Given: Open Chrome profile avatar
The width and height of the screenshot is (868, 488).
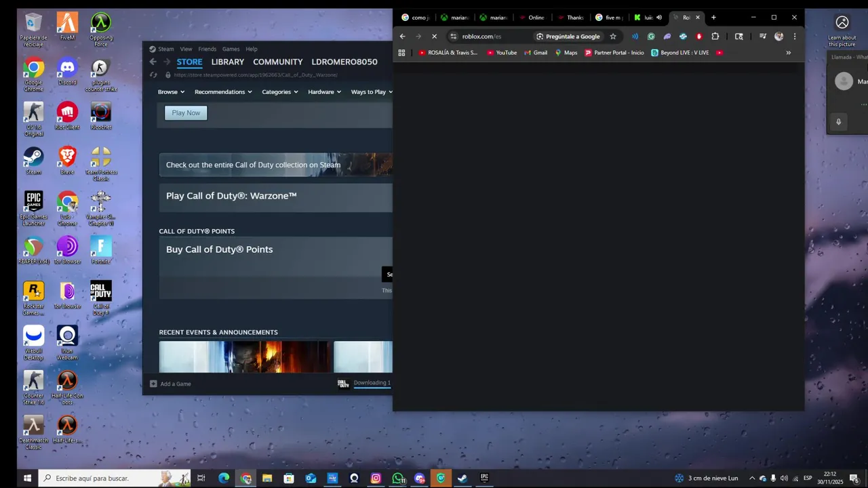Looking at the screenshot, I should point(778,37).
